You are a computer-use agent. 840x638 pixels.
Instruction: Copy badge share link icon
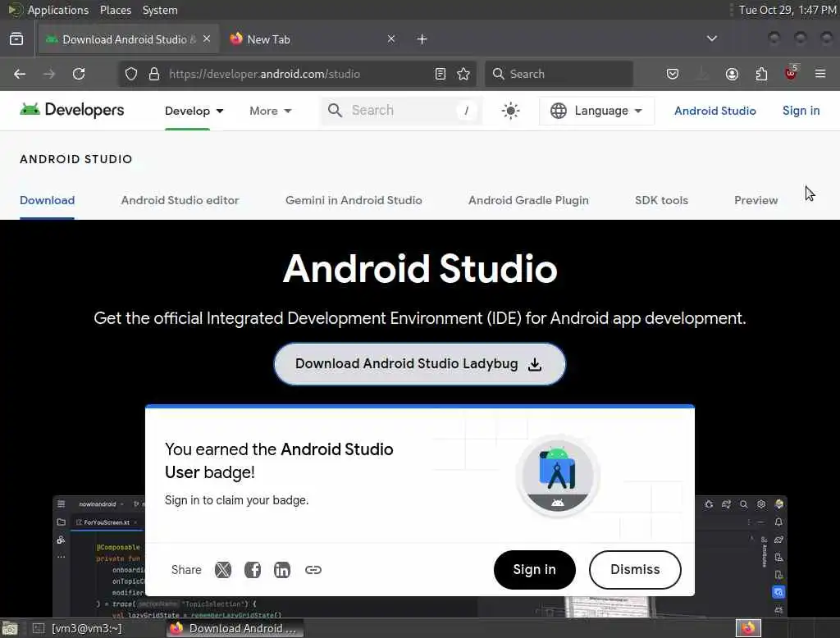tap(313, 569)
